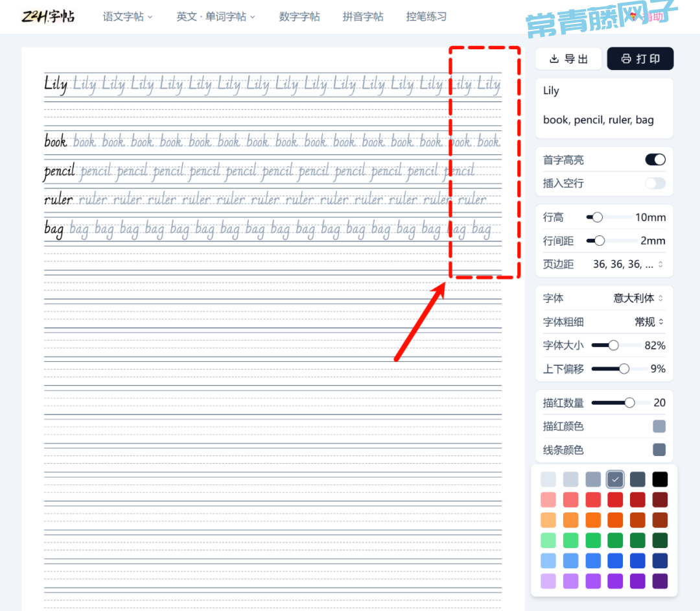Enable the 插入空行 switch

[x=655, y=183]
